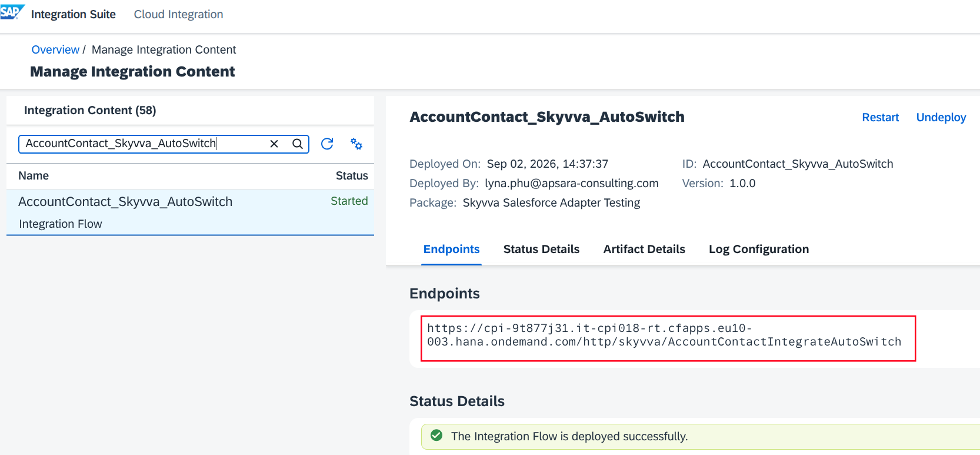This screenshot has height=455, width=980.
Task: Refresh the integration content list
Action: click(x=327, y=144)
